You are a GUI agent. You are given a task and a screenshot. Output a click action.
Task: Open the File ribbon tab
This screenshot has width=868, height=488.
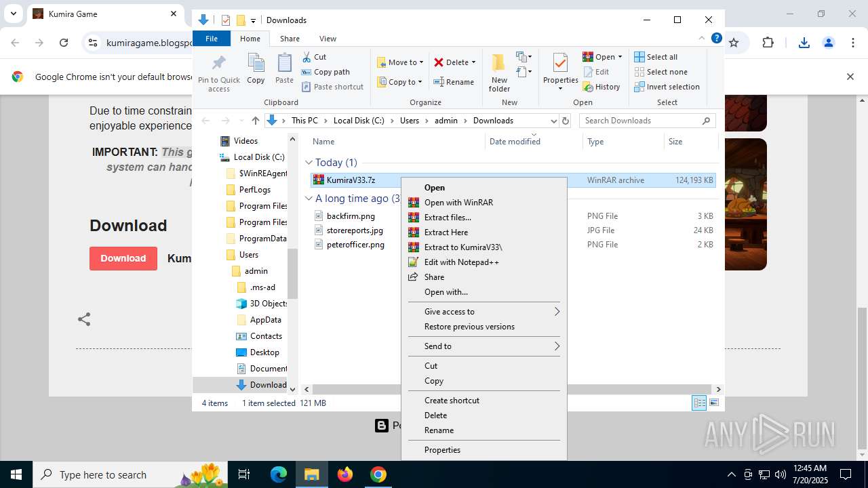click(x=212, y=39)
